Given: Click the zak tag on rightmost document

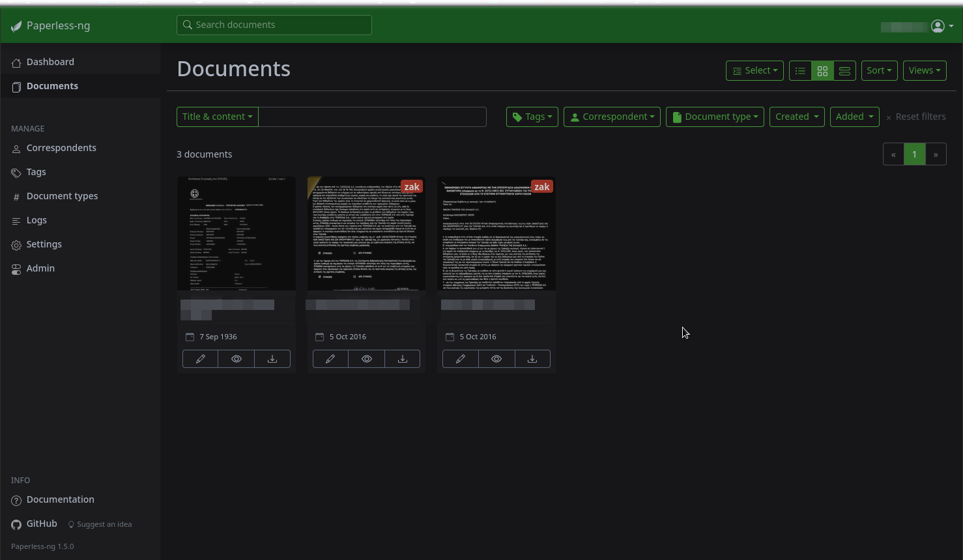Looking at the screenshot, I should click(542, 187).
